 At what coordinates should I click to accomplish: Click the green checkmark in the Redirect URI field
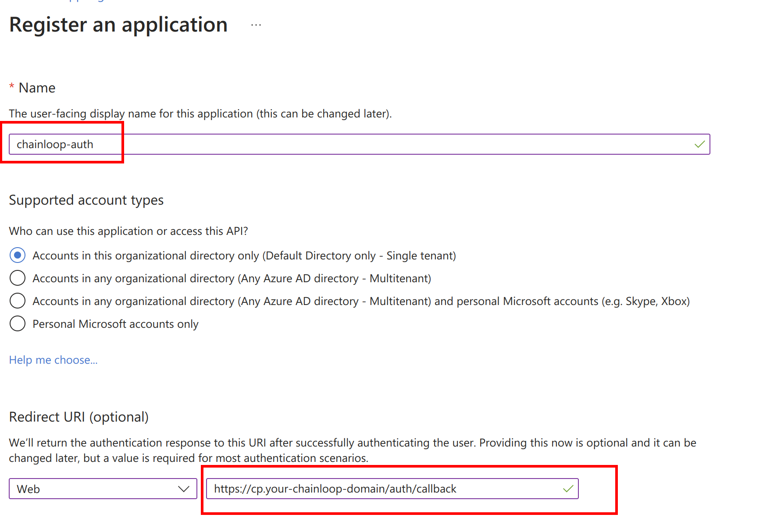point(568,489)
